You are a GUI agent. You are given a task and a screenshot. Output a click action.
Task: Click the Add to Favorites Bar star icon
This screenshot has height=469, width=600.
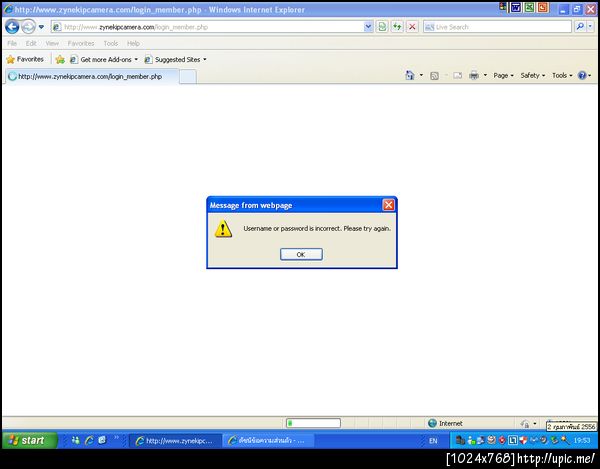[60, 59]
